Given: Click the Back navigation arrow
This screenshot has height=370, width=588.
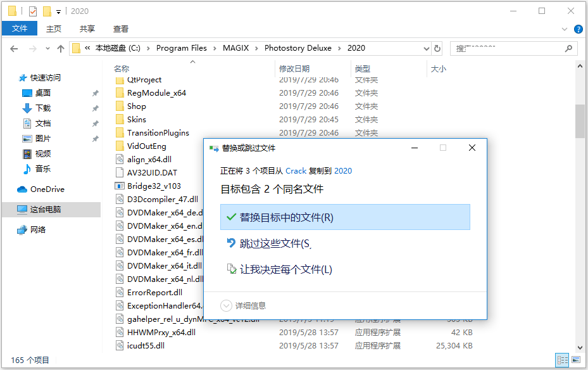Looking at the screenshot, I should tap(14, 48).
